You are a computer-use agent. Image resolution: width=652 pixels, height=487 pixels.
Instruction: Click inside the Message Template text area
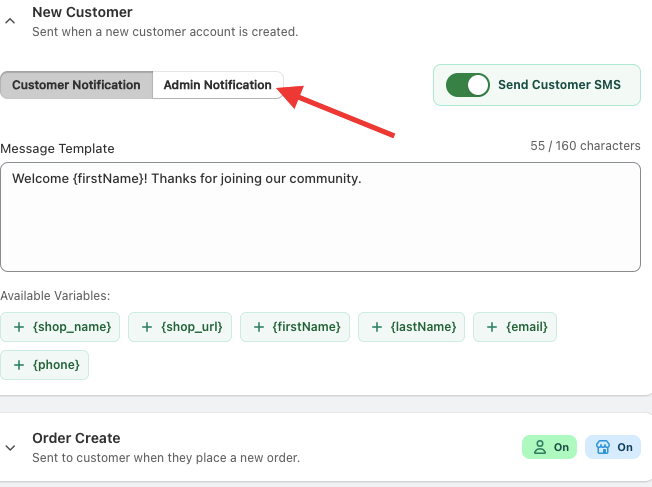pos(320,217)
